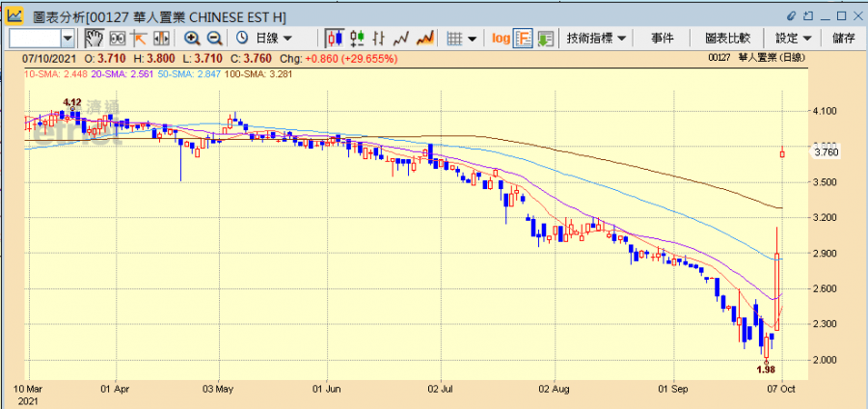Zoom in on the chart
This screenshot has height=409, width=868.
[192, 38]
